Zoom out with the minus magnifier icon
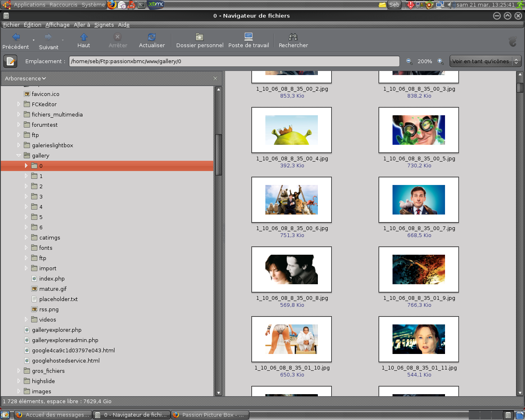Image resolution: width=525 pixels, height=420 pixels. pos(409,62)
